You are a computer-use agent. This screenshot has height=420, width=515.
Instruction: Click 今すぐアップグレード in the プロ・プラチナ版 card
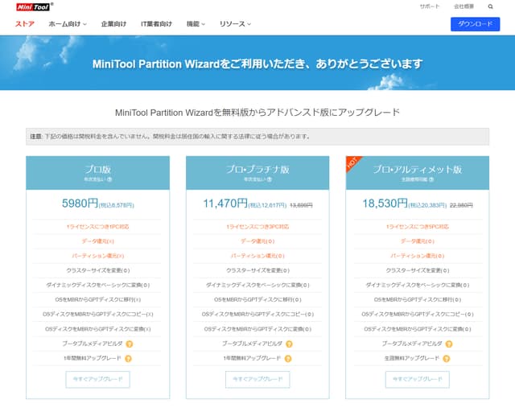tap(257, 379)
